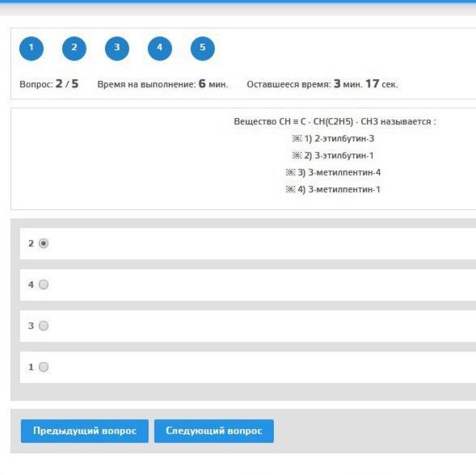Open question 5 circle
The height and width of the screenshot is (475, 476).
203,48
